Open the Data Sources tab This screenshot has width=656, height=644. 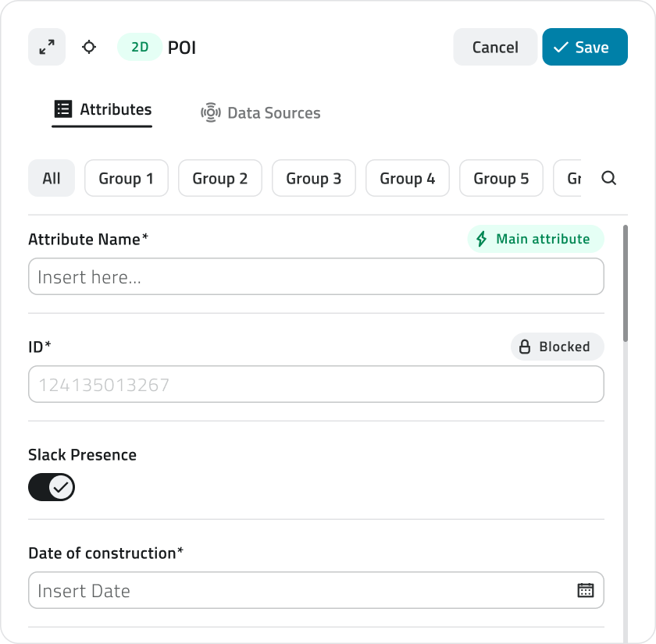point(261,113)
